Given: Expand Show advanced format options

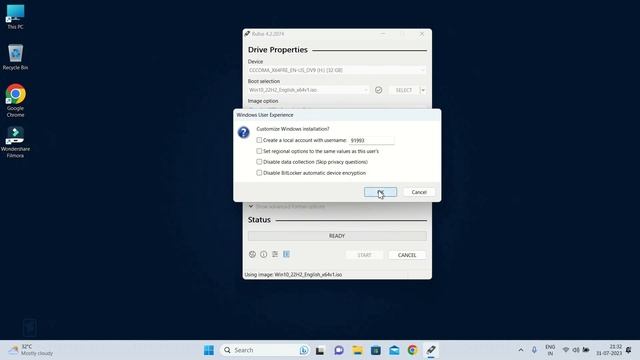Looking at the screenshot, I should coord(287,206).
